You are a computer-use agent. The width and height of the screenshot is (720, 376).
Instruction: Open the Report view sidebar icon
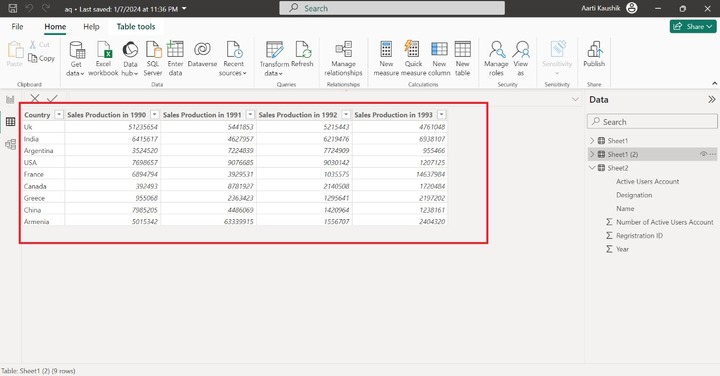tap(10, 99)
